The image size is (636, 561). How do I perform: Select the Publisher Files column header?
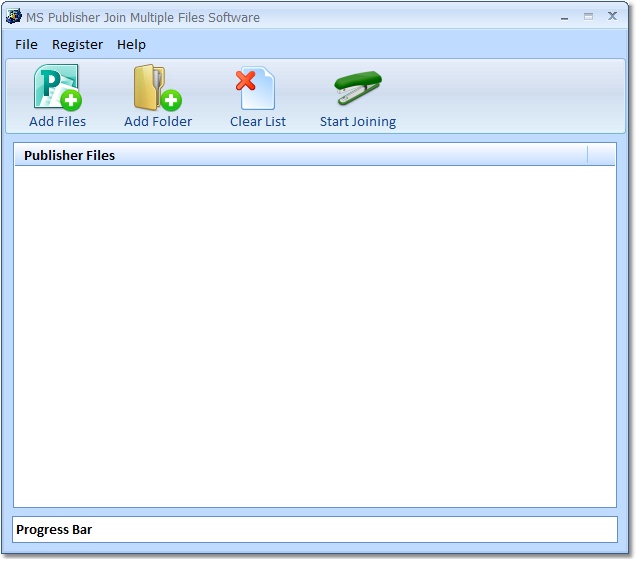click(301, 155)
